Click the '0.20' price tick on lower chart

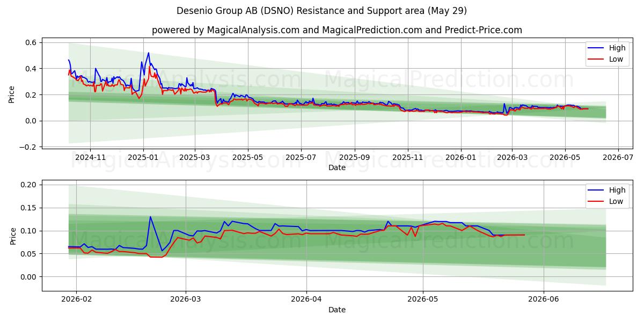coord(28,185)
